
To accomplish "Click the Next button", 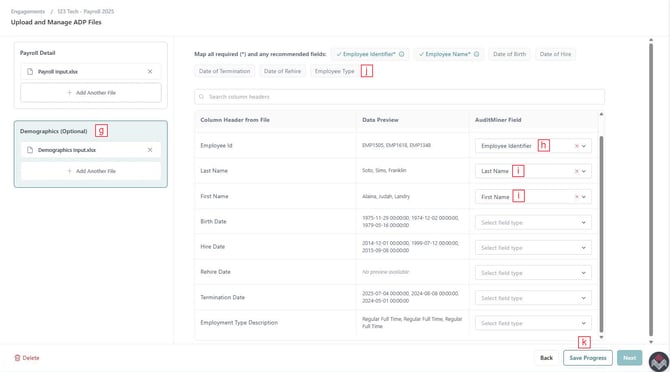I will point(629,358).
